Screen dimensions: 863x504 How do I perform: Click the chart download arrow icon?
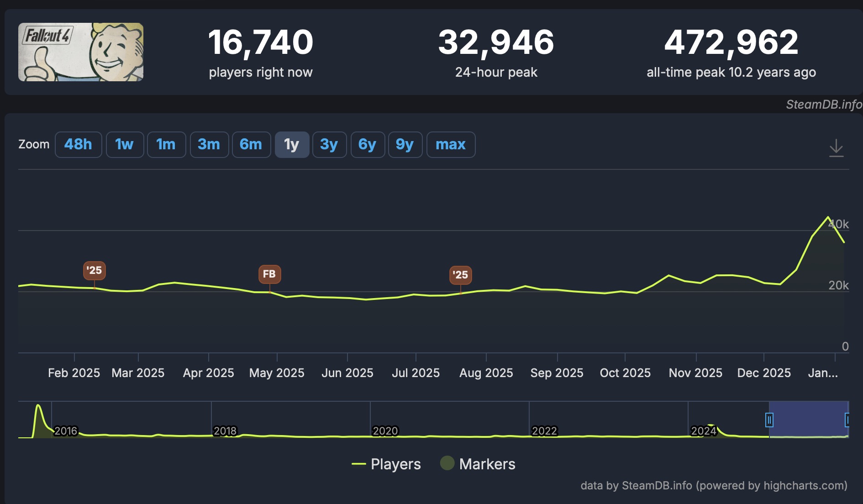point(836,147)
